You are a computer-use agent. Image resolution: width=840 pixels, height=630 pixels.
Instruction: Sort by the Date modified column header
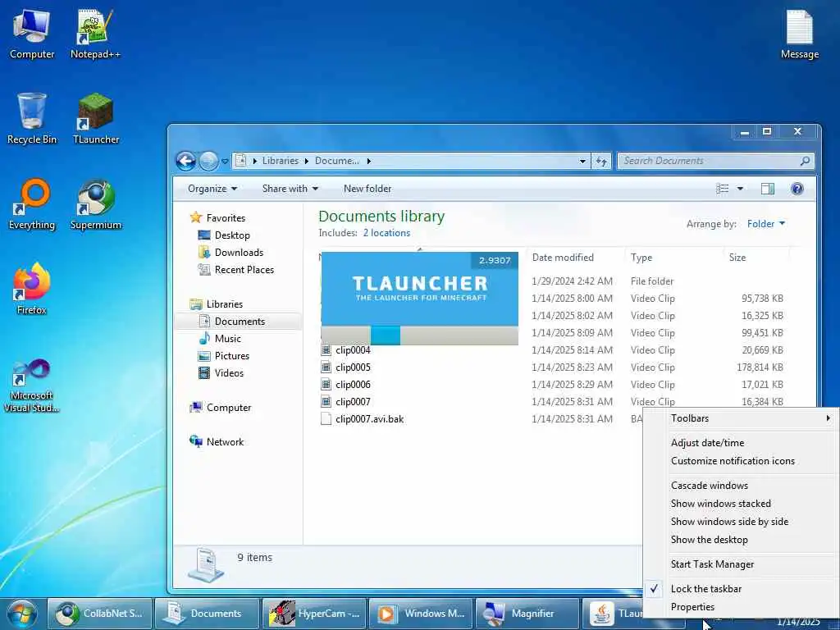(x=575, y=258)
